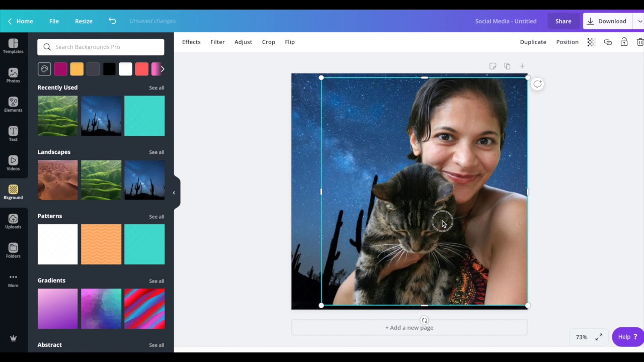Screen dimensions: 644x362
Task: See all Recently Used backgrounds
Action: pos(156,87)
